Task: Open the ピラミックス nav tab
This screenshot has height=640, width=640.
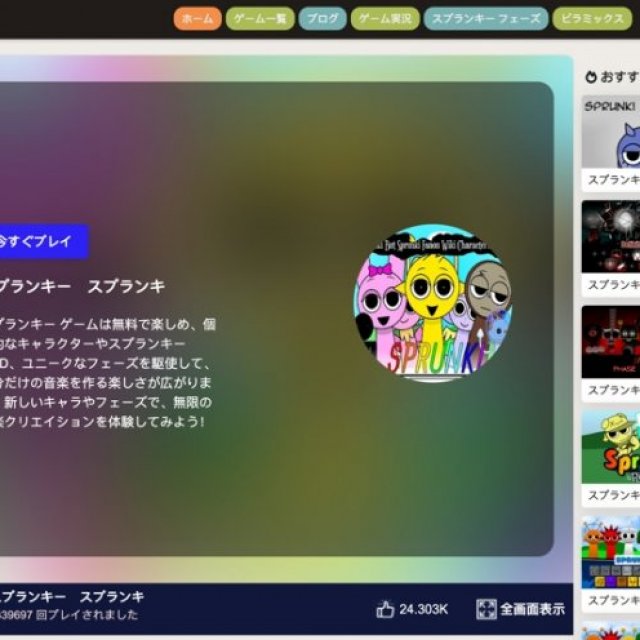Action: point(592,19)
